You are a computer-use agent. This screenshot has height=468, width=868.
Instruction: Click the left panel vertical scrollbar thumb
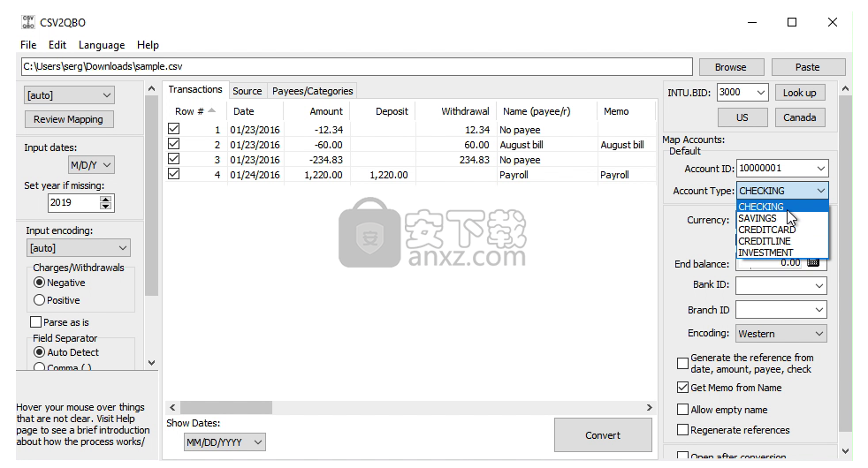click(151, 196)
